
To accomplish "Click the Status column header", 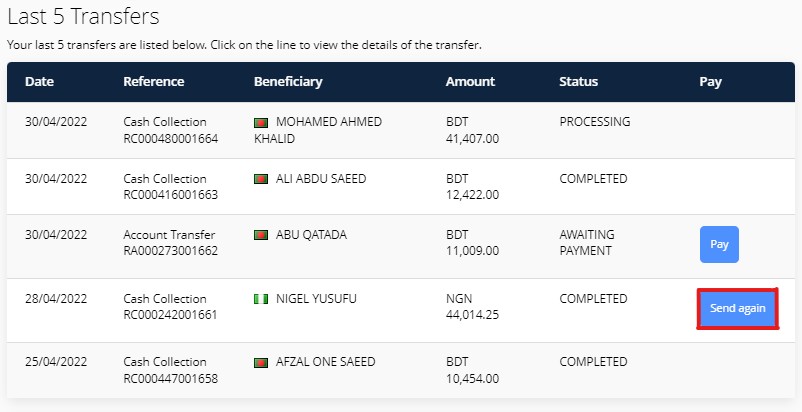I will [578, 82].
